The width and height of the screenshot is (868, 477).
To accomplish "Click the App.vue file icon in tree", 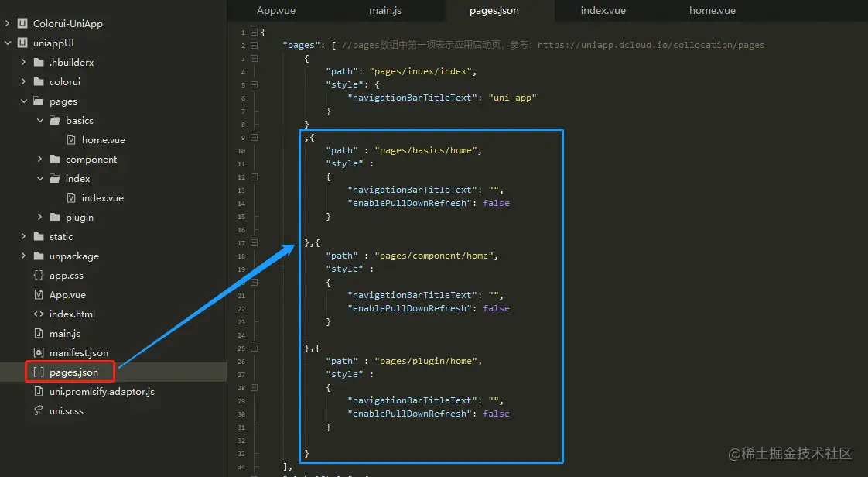I will click(39, 295).
